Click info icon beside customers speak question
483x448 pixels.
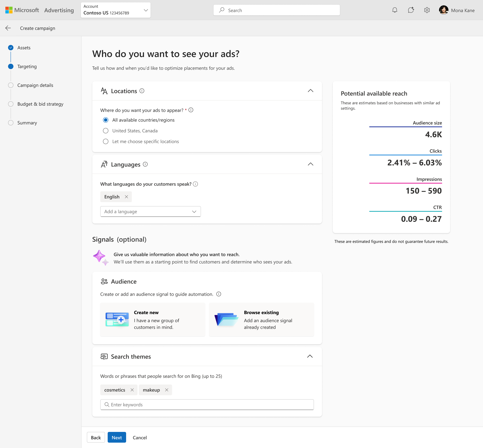coord(195,184)
